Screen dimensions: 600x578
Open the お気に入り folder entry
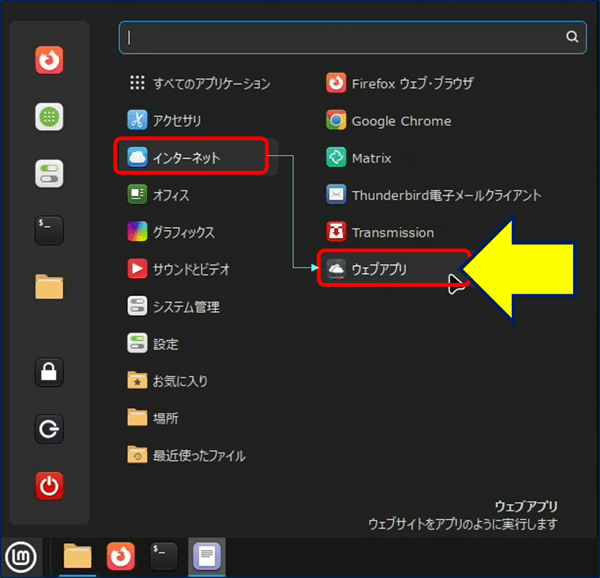pos(168,381)
